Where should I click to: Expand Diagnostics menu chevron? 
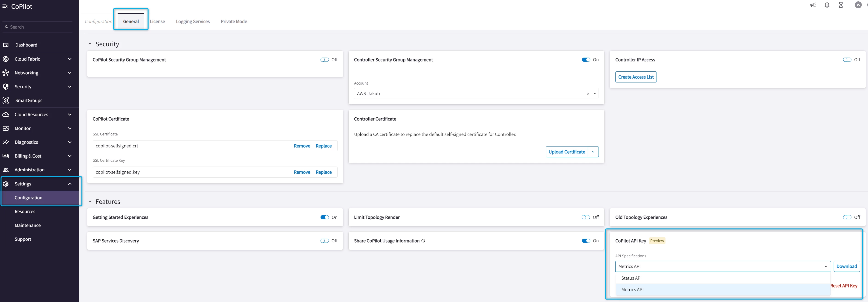tap(70, 142)
